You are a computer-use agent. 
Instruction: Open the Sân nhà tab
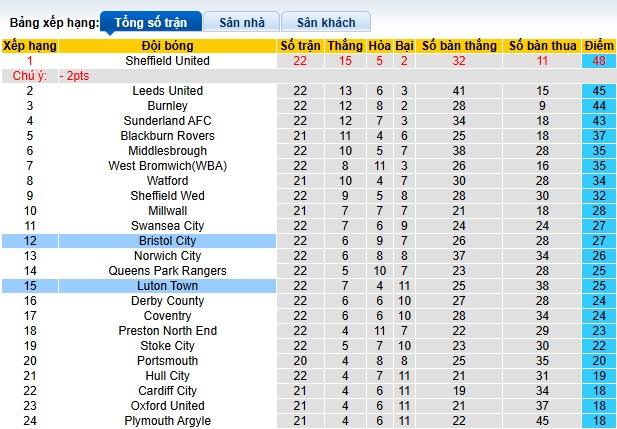click(x=241, y=21)
